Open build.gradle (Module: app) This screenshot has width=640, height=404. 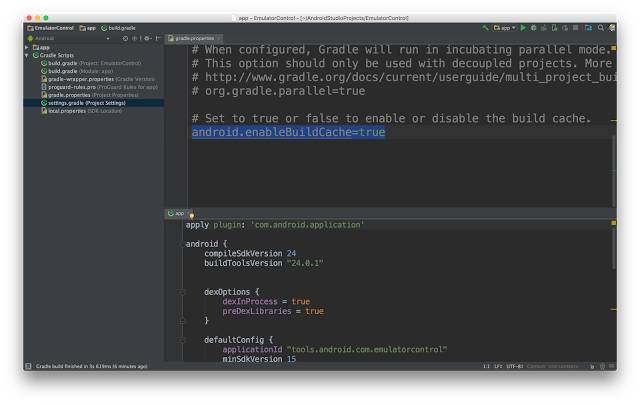pos(77,71)
